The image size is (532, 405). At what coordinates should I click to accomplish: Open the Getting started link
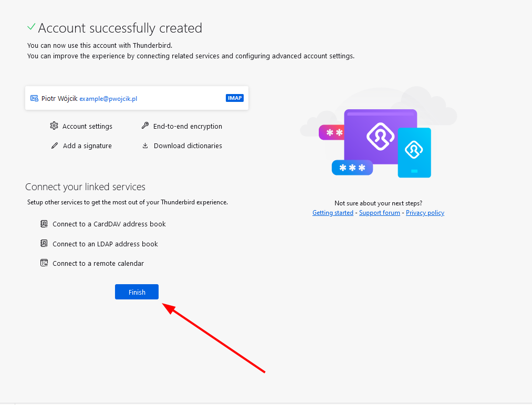[333, 213]
